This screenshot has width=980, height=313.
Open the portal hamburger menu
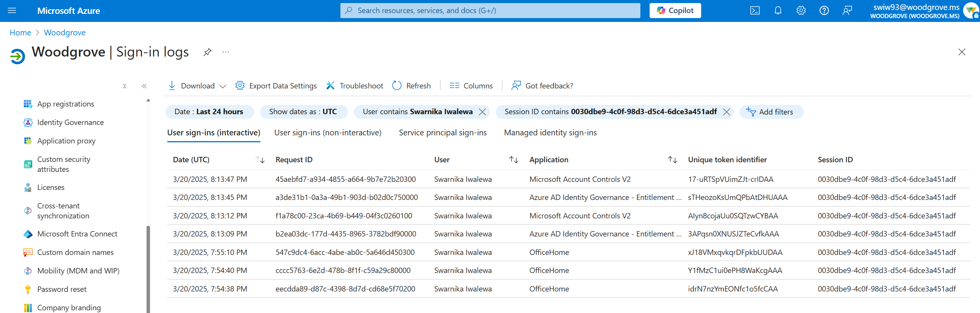[12, 11]
